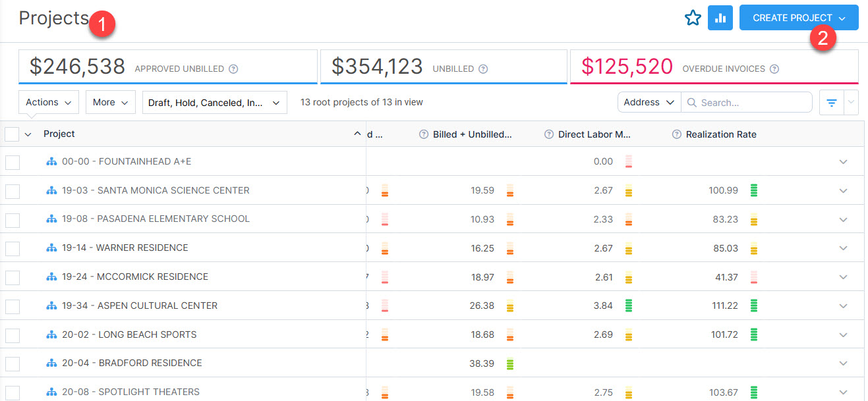Click help icon next to Overdue Invoices
This screenshot has width=868, height=401.
[774, 68]
